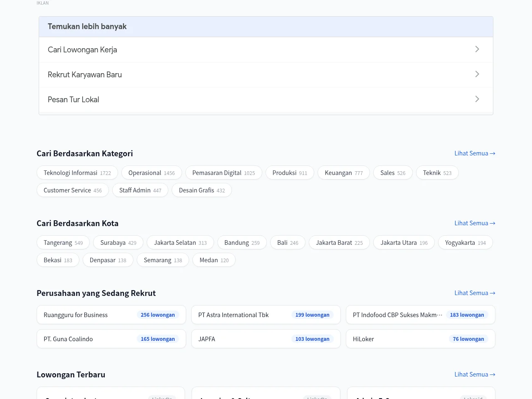Open Ruangguru for Business company card
Screen dimensions: 532x399
tap(111, 315)
